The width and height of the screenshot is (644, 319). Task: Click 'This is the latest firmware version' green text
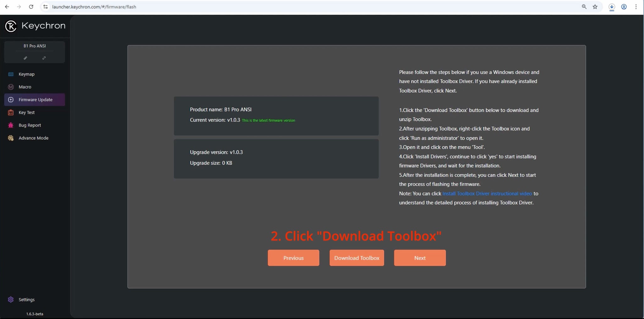tap(268, 120)
